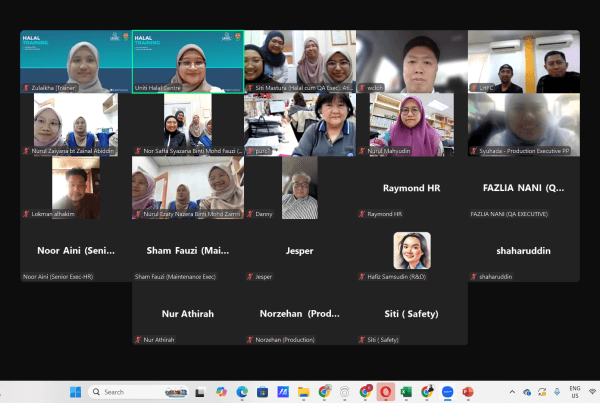Click the muted mic icon beside Nur Athirah
This screenshot has width=600, height=403.
tap(138, 339)
